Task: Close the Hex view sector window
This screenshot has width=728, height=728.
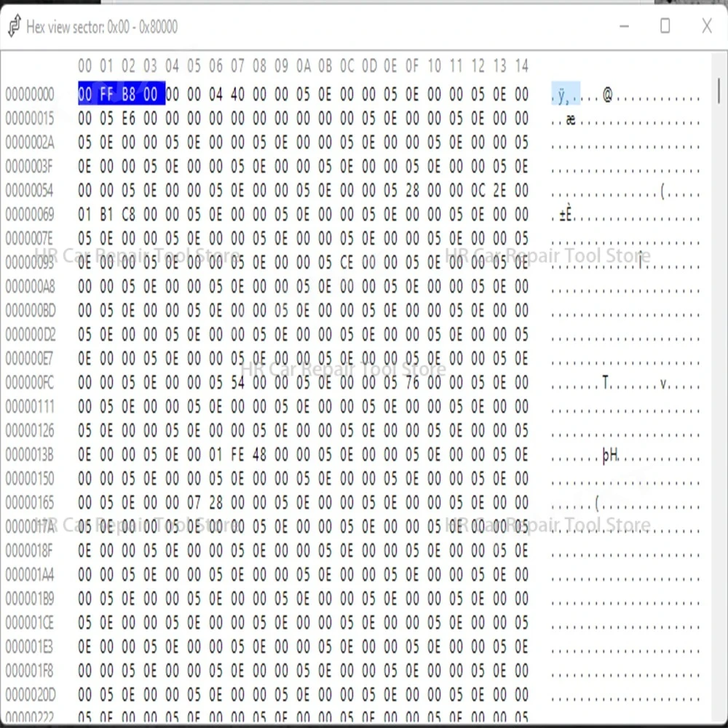Action: 707,26
